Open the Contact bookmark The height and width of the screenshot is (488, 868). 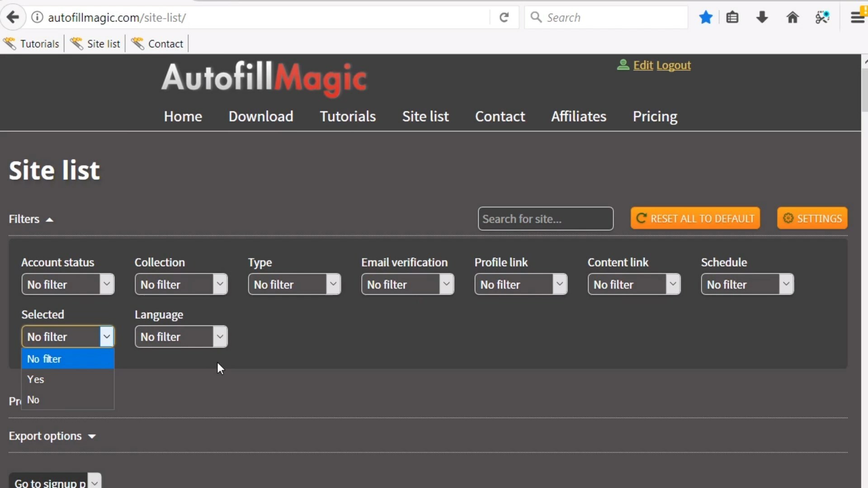(157, 44)
